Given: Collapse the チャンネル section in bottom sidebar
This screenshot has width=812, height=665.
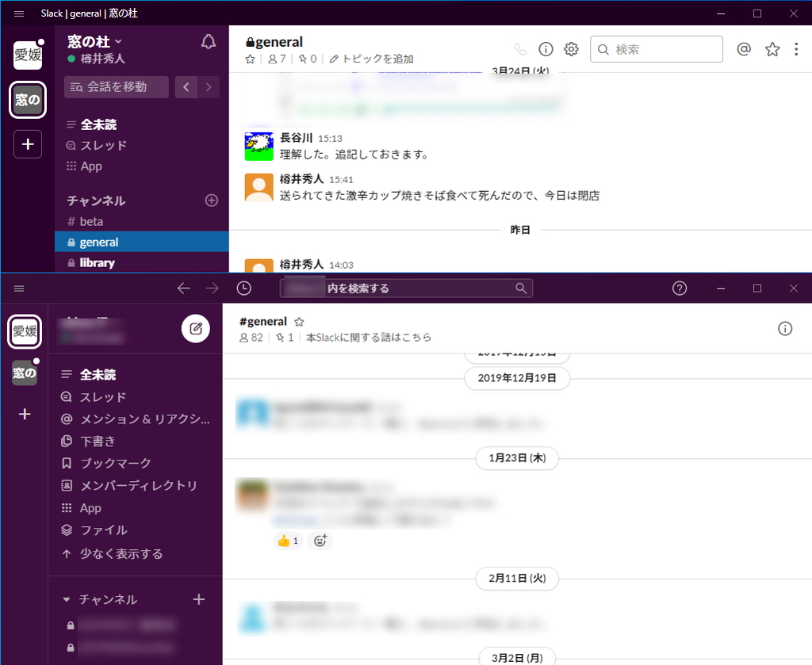Looking at the screenshot, I should pos(67,599).
